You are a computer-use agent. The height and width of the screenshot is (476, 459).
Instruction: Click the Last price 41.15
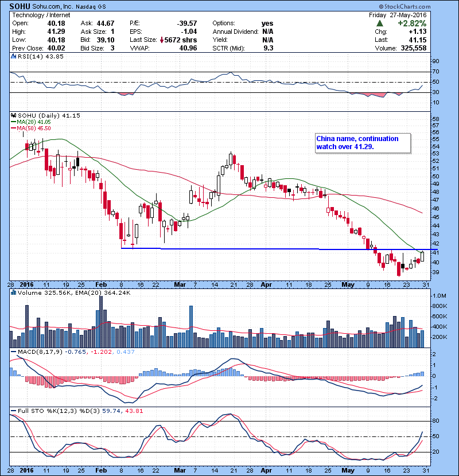tap(418, 40)
